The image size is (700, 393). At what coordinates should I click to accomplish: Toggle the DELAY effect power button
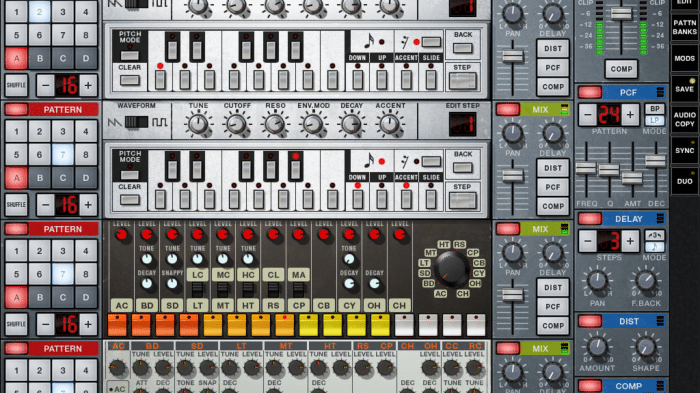point(589,219)
